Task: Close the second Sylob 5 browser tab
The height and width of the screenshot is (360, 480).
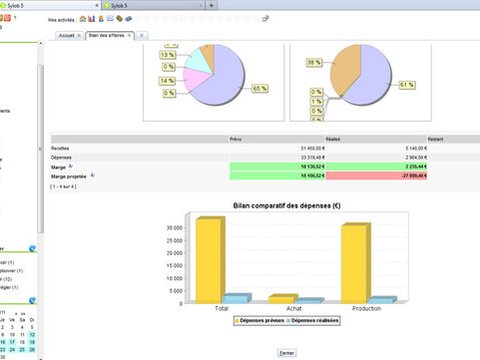Action: pos(201,5)
